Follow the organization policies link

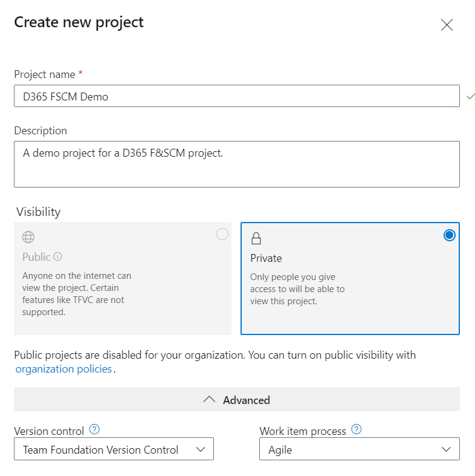click(63, 369)
